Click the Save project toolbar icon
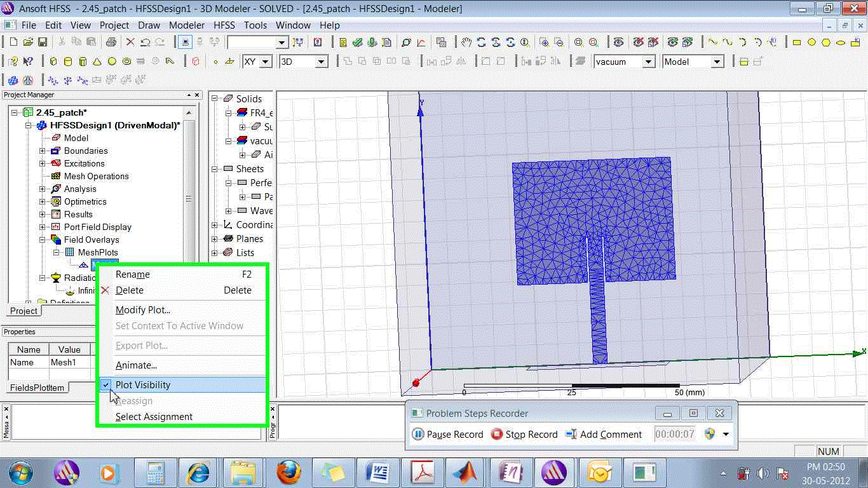Image resolution: width=868 pixels, height=488 pixels. (43, 42)
